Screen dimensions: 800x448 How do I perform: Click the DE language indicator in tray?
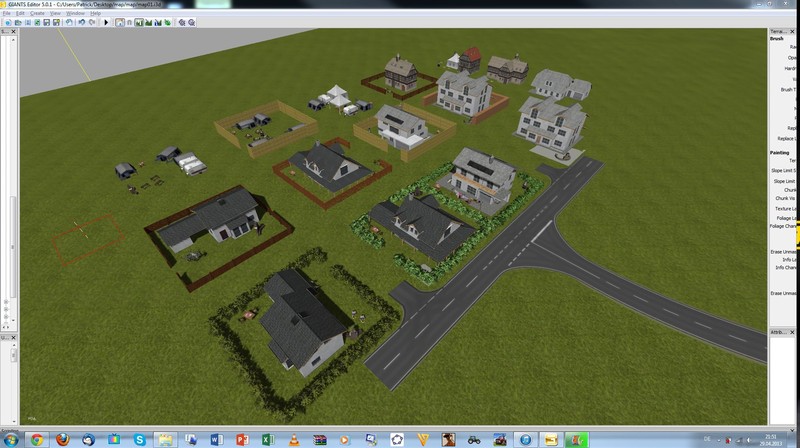(x=707, y=439)
